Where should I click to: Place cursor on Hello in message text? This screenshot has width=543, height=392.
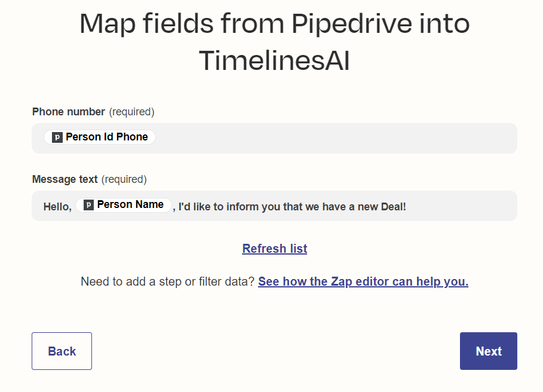(x=56, y=207)
